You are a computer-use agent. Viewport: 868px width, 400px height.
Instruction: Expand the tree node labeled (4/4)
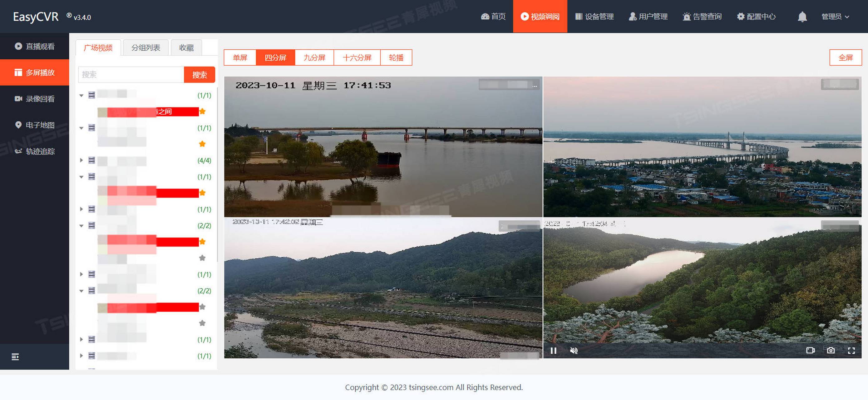coord(81,161)
